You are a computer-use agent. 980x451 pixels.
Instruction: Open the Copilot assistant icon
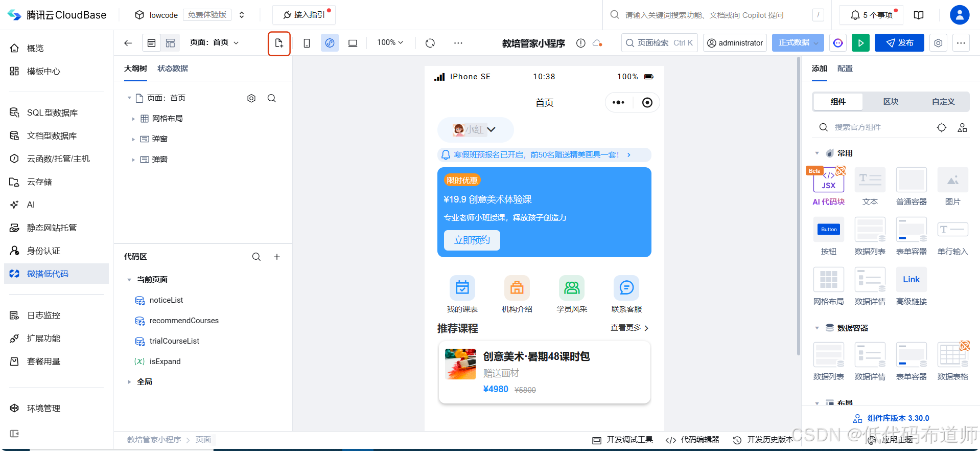[x=838, y=43]
